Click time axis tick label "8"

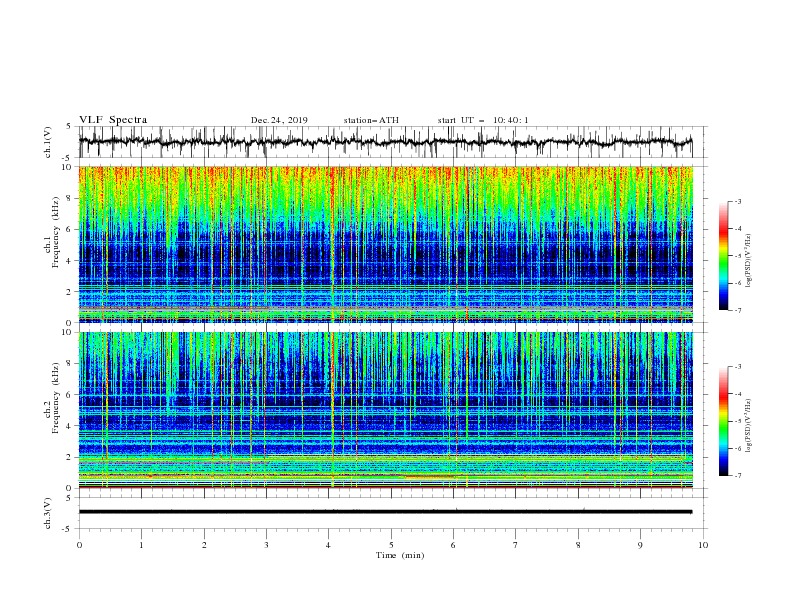click(x=578, y=545)
